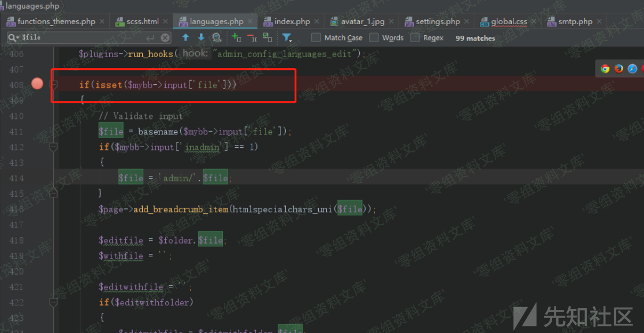
Task: Select all occurrences icon
Action: click(267, 38)
